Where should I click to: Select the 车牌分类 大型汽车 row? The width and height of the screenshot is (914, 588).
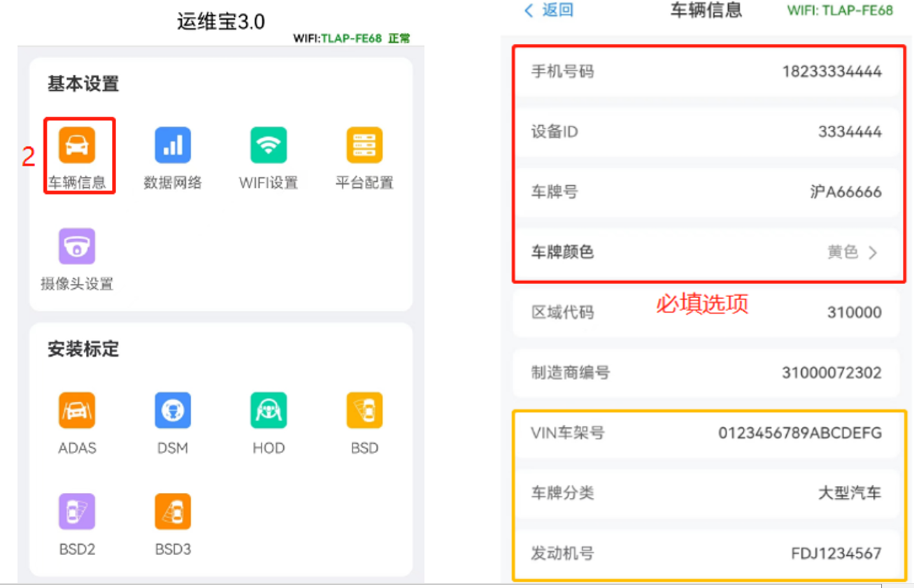[x=706, y=493]
